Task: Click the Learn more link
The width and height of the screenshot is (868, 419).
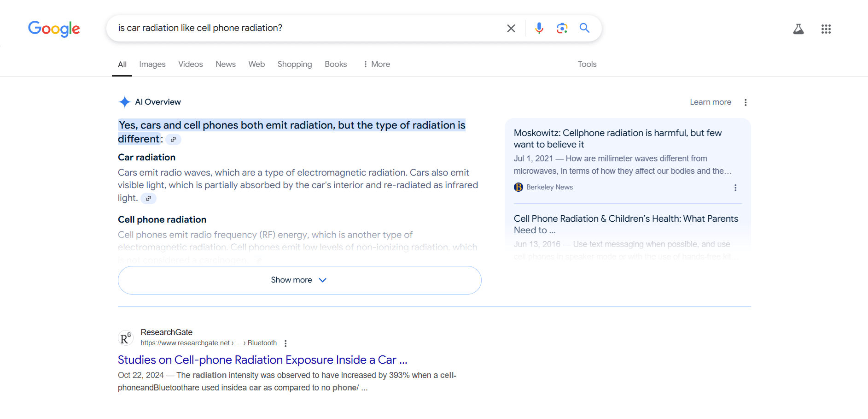Action: click(x=711, y=102)
